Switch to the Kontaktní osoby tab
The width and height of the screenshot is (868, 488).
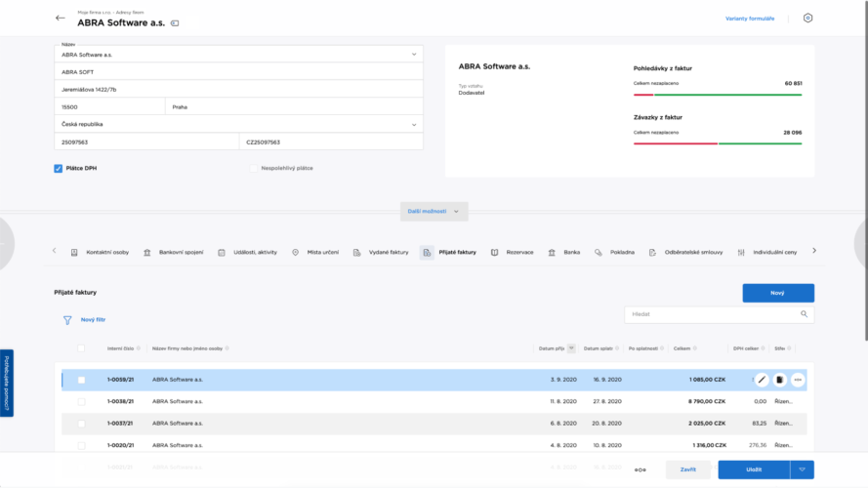(101, 253)
